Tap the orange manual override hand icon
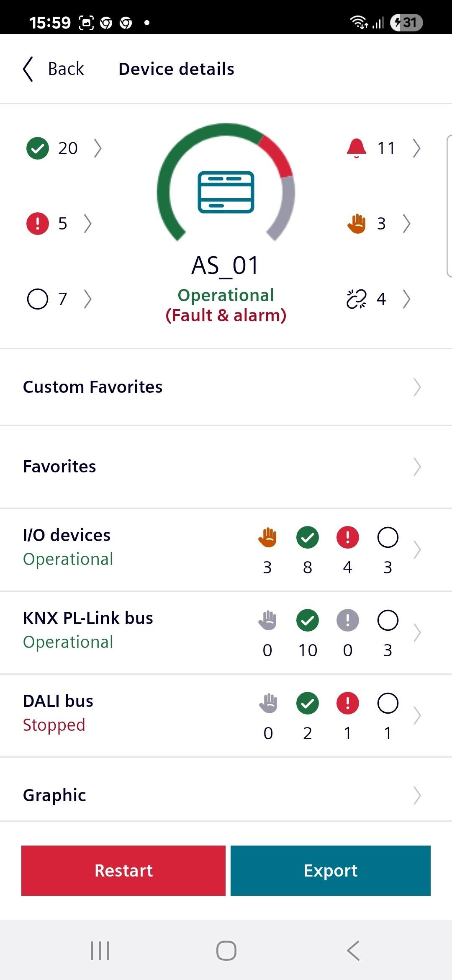 point(357,224)
